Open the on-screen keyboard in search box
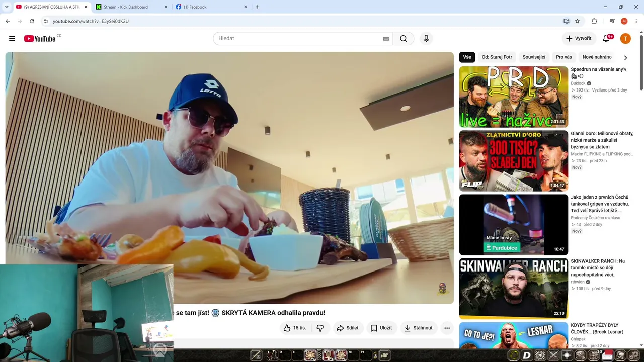The height and width of the screenshot is (362, 644). pyautogui.click(x=386, y=39)
